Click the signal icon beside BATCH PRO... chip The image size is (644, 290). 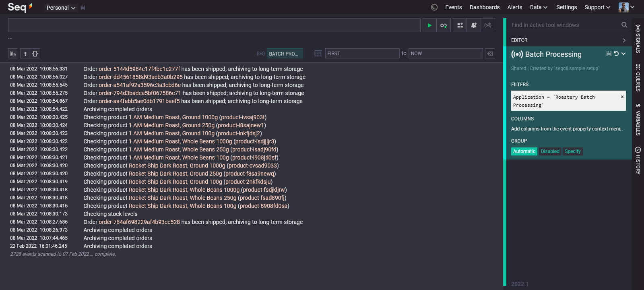[261, 54]
